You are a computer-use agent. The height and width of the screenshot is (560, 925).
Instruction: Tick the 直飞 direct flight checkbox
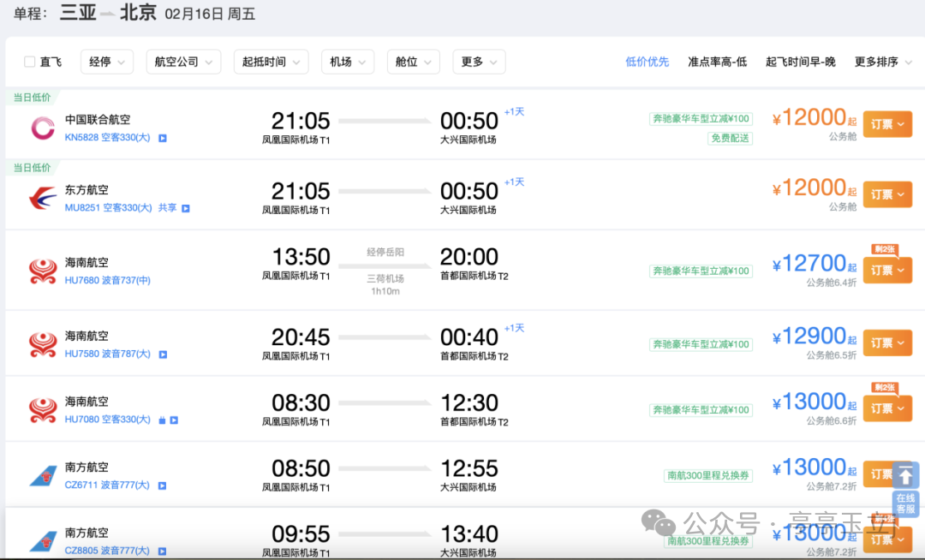[29, 62]
